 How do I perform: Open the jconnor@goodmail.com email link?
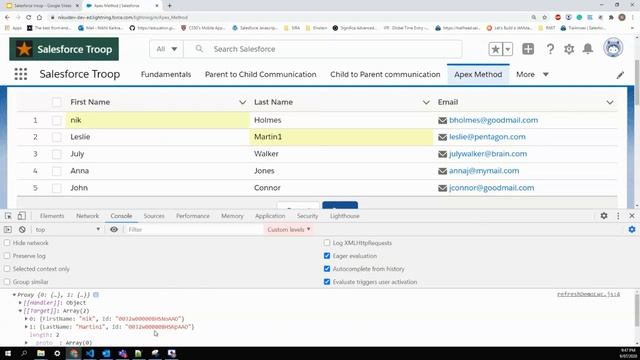[x=491, y=188]
